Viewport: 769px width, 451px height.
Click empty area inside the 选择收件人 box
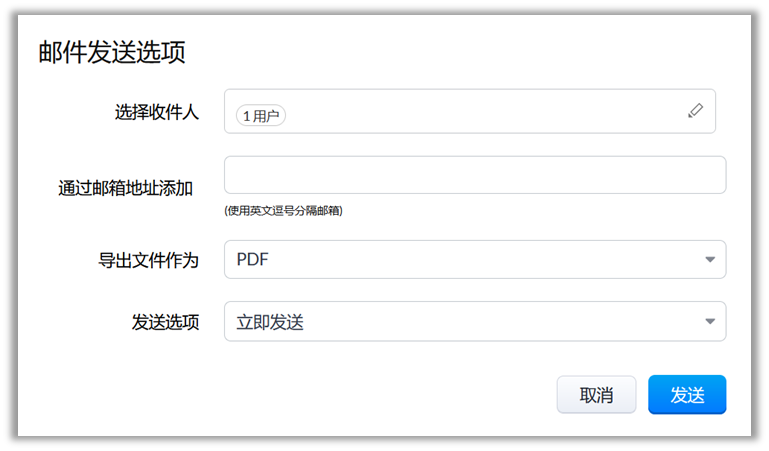(470, 112)
